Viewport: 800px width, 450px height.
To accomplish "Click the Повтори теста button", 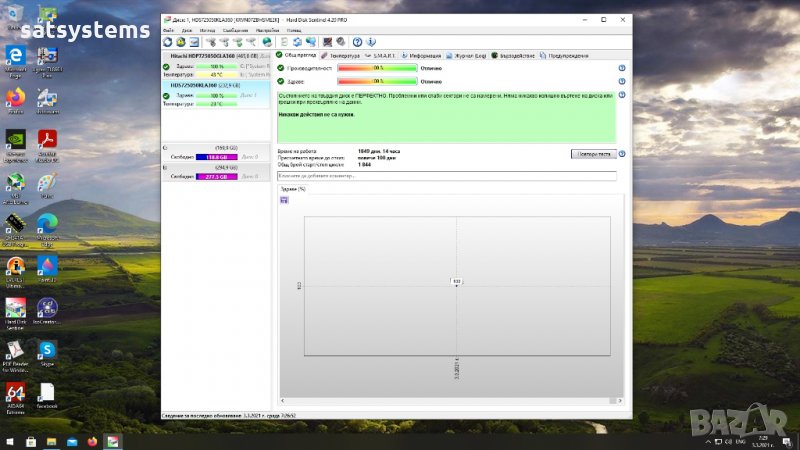I will point(593,154).
